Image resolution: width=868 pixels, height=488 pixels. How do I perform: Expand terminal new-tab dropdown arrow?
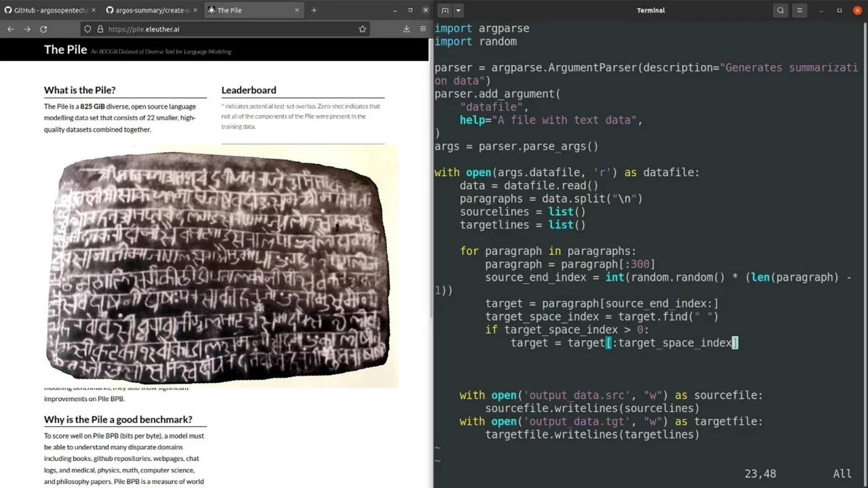point(458,10)
